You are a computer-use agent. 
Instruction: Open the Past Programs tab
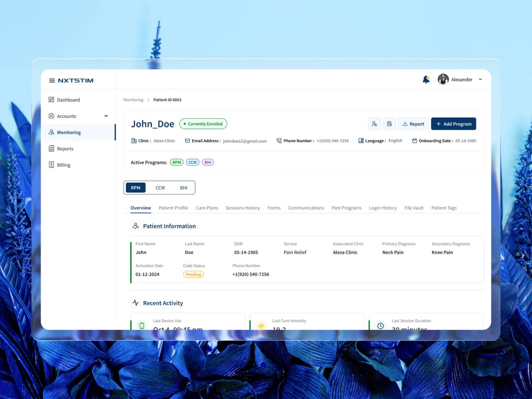[347, 208]
